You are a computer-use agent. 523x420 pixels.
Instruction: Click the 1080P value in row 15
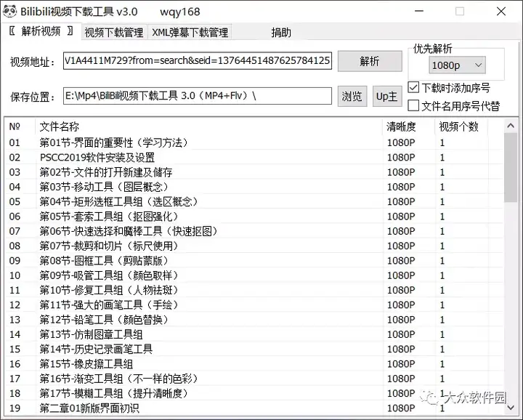(x=401, y=350)
